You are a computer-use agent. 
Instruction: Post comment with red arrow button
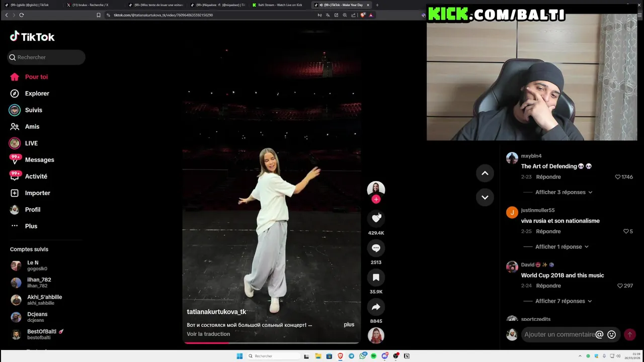[x=629, y=334]
